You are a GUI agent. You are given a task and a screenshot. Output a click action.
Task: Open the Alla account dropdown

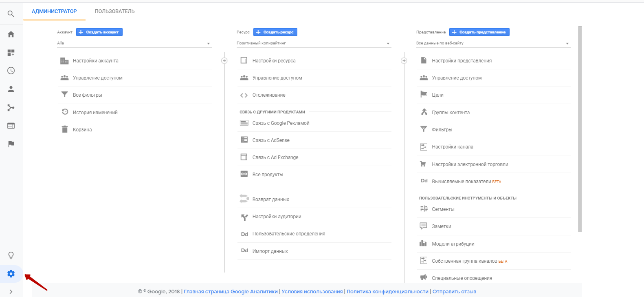pyautogui.click(x=134, y=43)
